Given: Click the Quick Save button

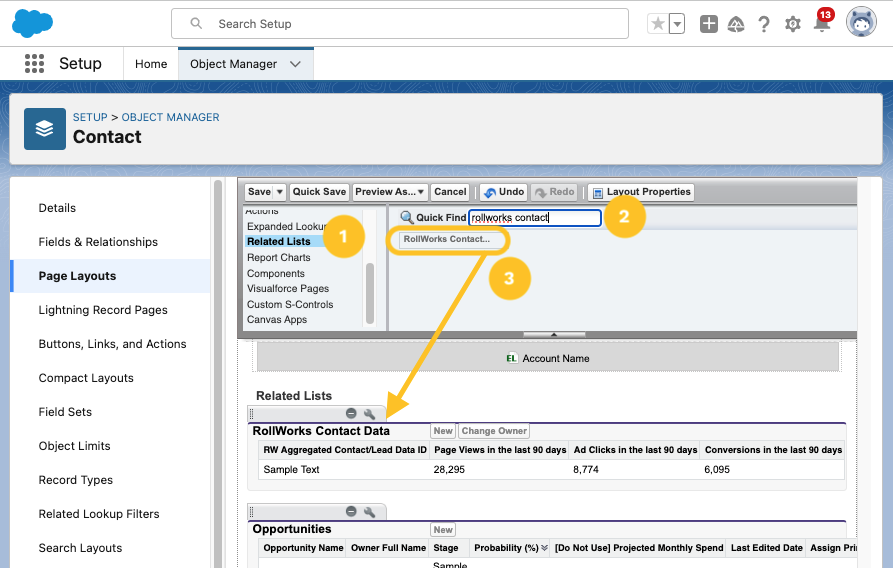Looking at the screenshot, I should pos(319,192).
